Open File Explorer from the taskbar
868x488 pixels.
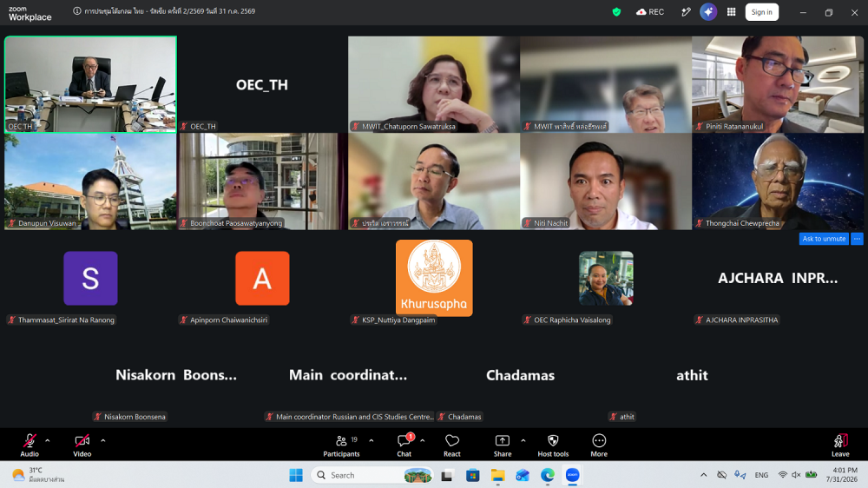(497, 475)
